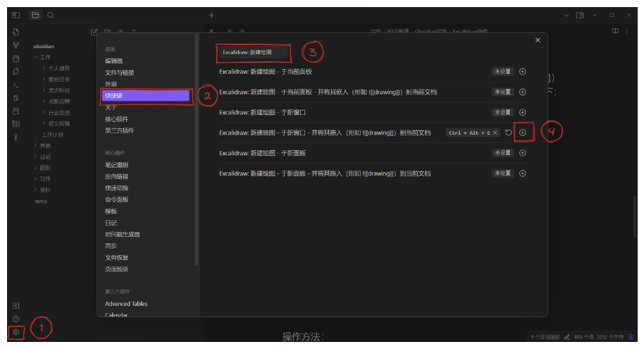Open the vault switcher icon above help
Viewport: 644px width, 349px height.
click(x=16, y=305)
